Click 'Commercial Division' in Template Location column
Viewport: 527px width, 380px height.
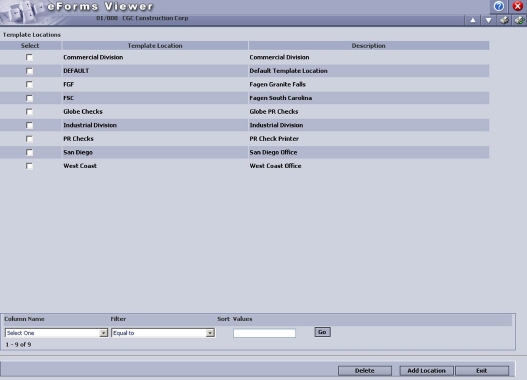click(x=93, y=57)
